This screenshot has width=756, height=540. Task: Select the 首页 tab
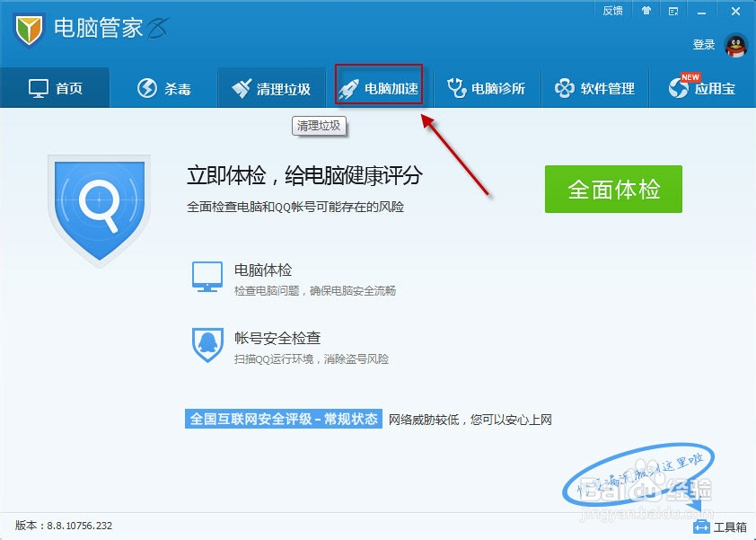click(56, 87)
